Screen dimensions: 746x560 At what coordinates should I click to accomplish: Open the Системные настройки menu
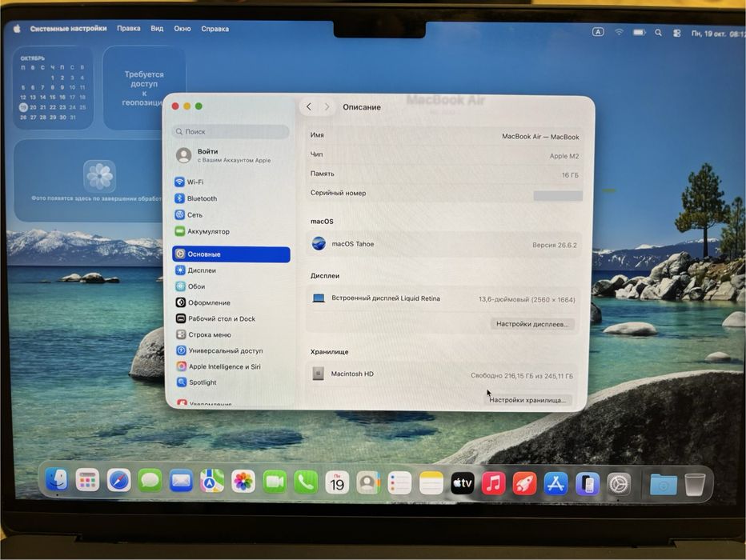[x=68, y=29]
